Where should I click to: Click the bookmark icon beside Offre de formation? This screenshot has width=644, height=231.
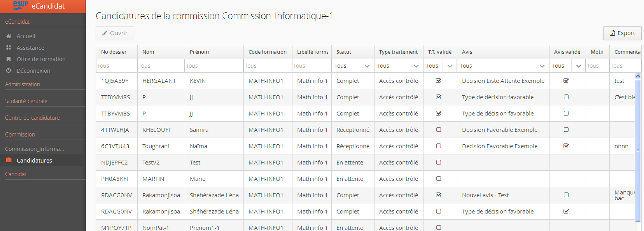tap(9, 59)
